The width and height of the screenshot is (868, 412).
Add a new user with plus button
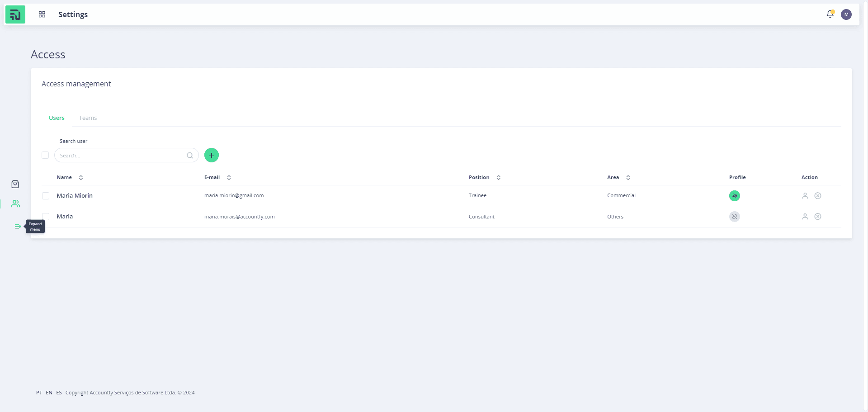pos(212,155)
